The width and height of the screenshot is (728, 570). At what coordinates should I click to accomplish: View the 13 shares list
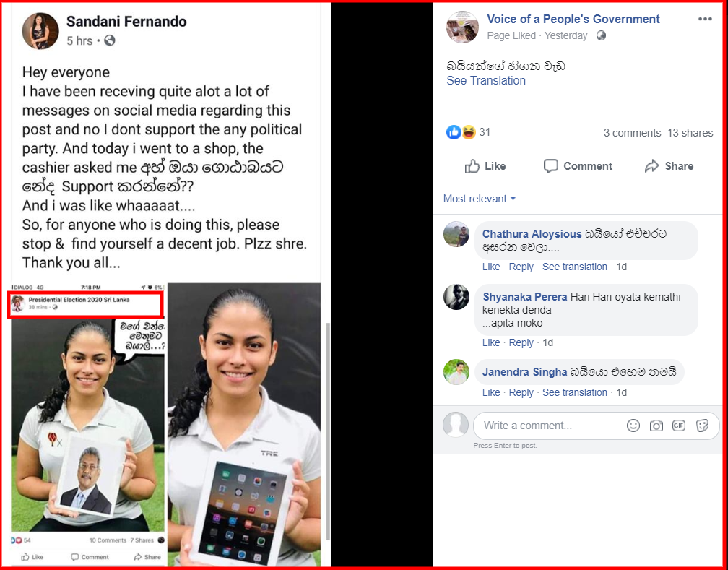[x=690, y=133]
